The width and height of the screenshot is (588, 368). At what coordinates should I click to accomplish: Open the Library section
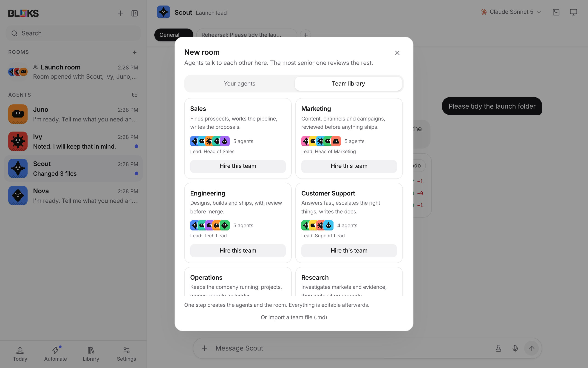click(91, 354)
